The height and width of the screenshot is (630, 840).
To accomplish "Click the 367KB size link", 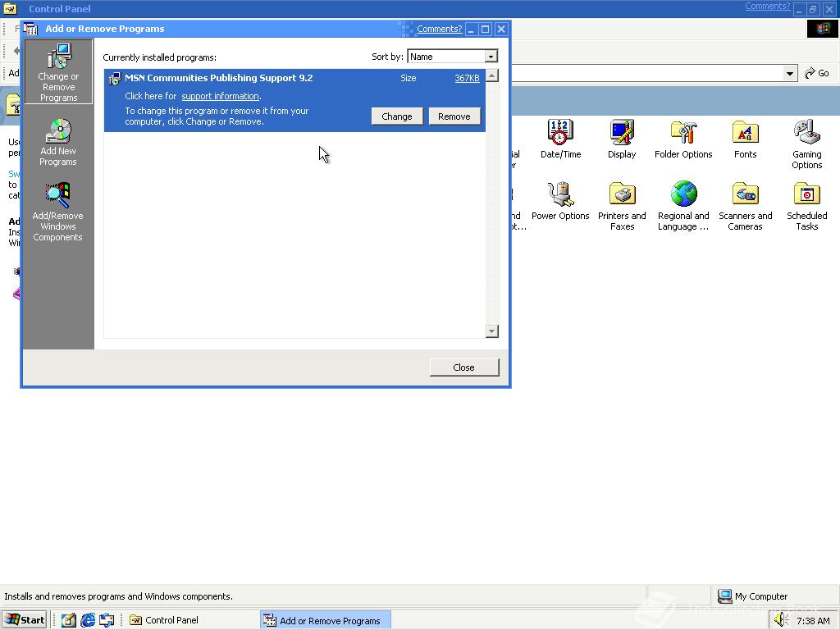I will click(467, 78).
